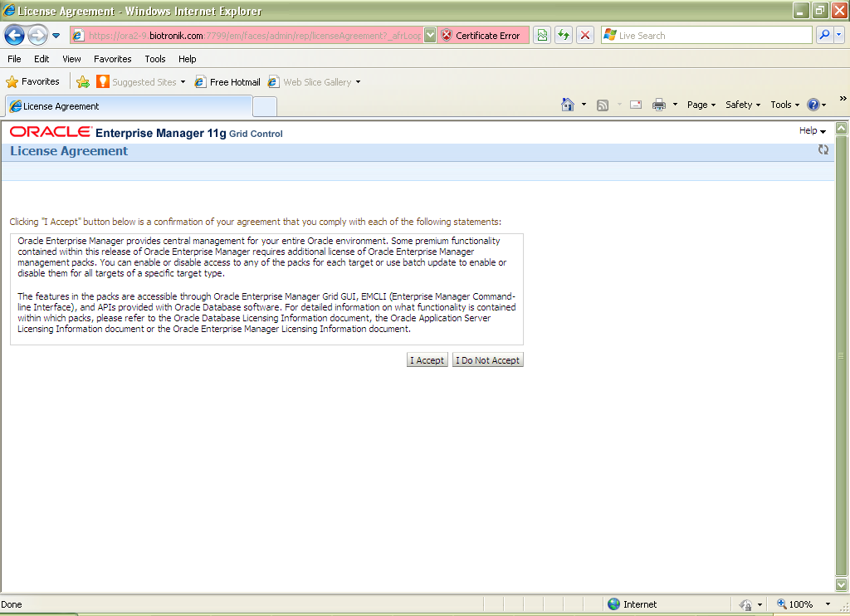Open the Help menu in menu bar
The height and width of the screenshot is (616, 850).
pos(187,59)
